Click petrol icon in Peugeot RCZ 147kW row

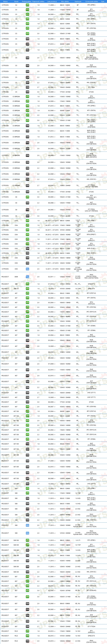(28, 636)
